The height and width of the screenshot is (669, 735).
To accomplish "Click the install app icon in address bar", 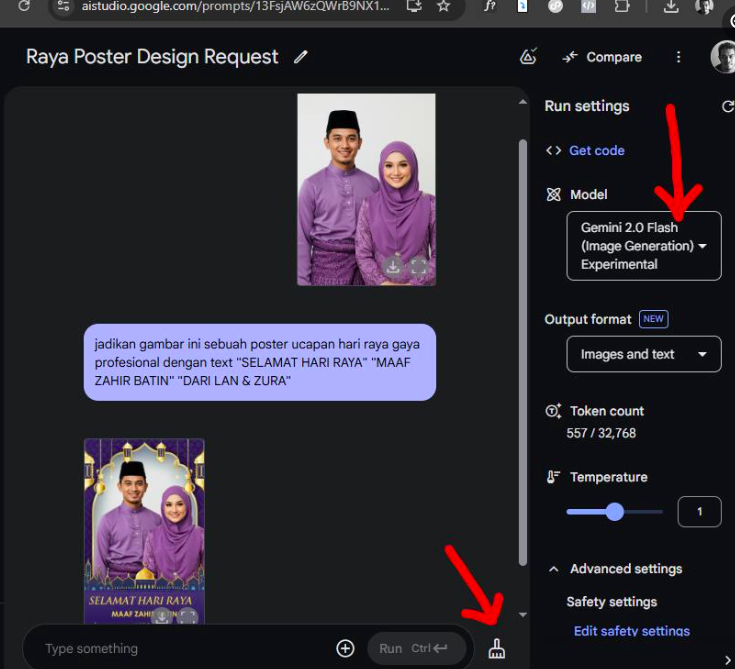I will (414, 6).
